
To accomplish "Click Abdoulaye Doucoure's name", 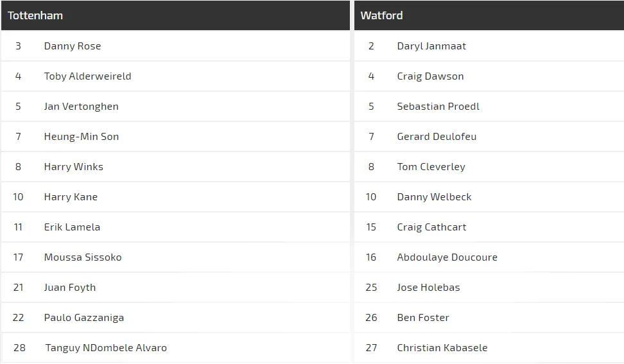I will tap(447, 257).
